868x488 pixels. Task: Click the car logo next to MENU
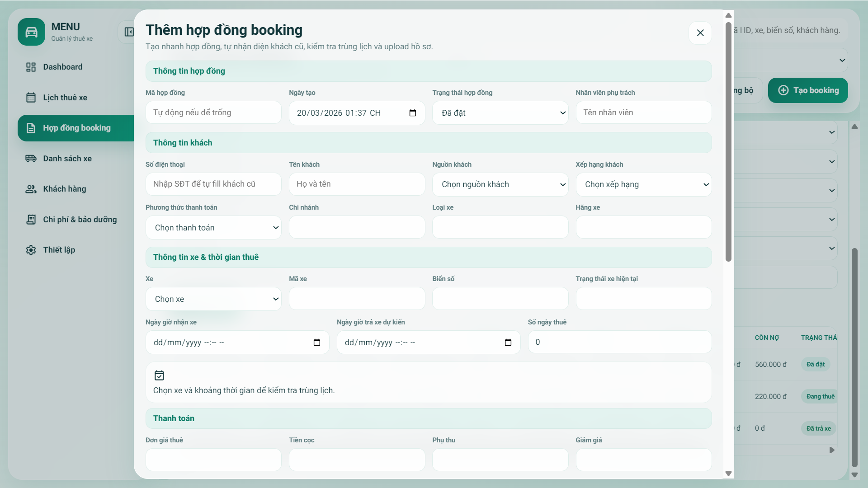31,32
